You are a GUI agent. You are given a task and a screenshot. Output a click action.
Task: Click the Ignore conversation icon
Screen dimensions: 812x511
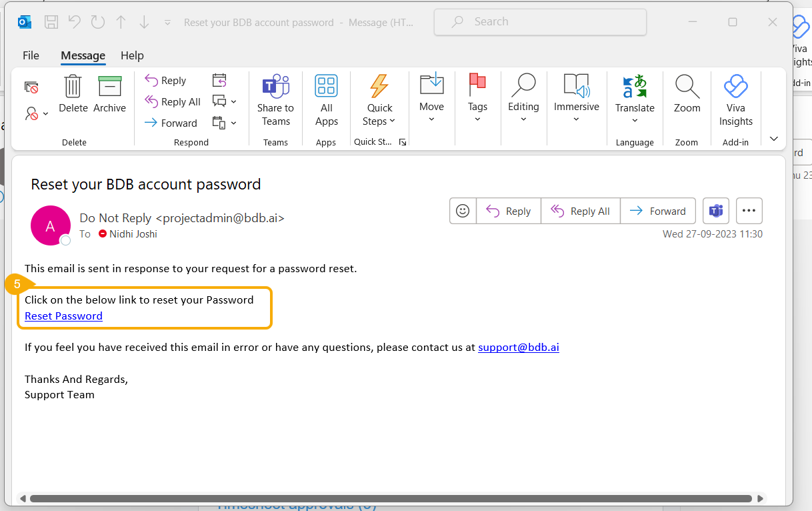(x=31, y=87)
